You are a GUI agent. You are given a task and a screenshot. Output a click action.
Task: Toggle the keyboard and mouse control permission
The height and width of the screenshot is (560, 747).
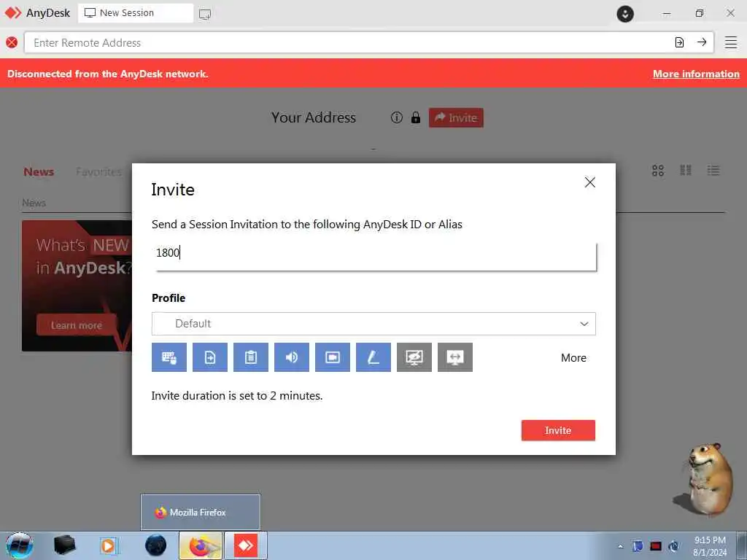169,357
